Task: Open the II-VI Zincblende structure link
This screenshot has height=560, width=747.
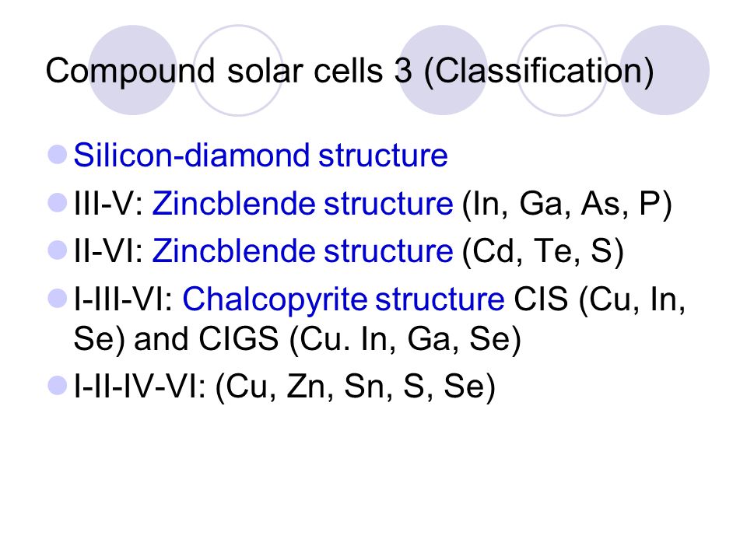Action: tap(303, 251)
